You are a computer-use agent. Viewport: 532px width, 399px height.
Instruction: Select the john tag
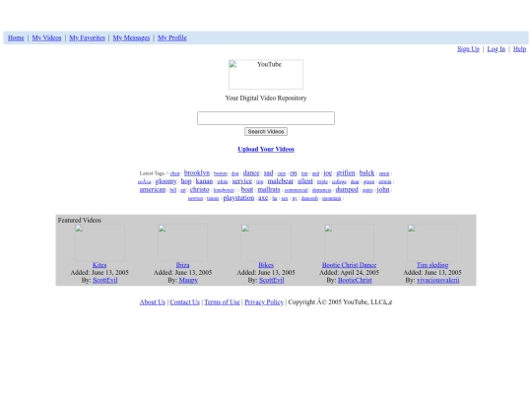383,189
